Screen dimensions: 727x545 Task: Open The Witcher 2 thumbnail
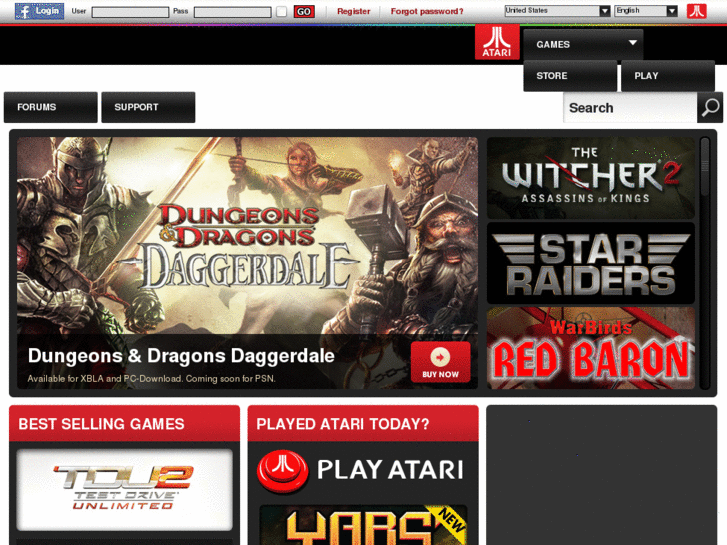tap(590, 178)
